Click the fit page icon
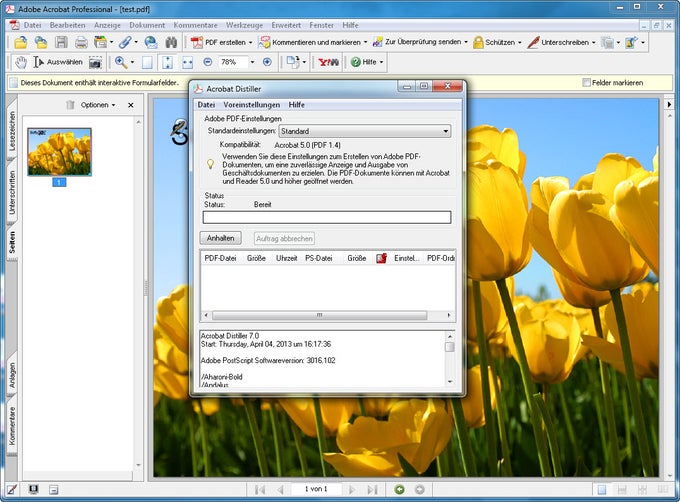The height and width of the screenshot is (502, 680). pyautogui.click(x=167, y=62)
